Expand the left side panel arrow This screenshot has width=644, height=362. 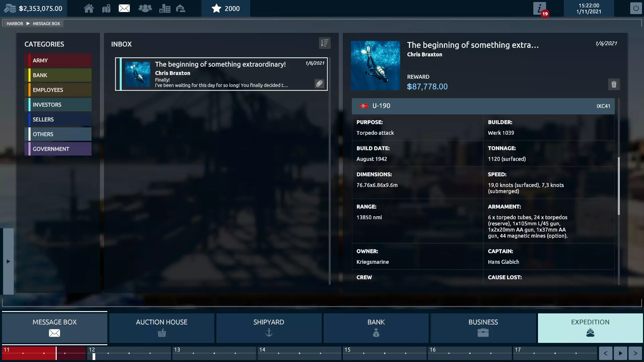click(x=8, y=261)
